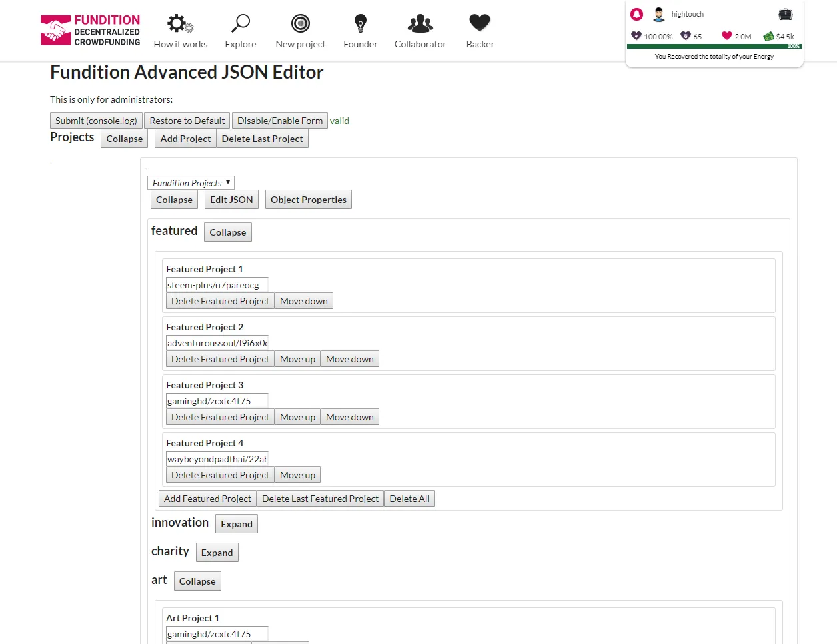Image resolution: width=837 pixels, height=644 pixels.
Task: Click the $4.5k balance value
Action: pos(785,37)
